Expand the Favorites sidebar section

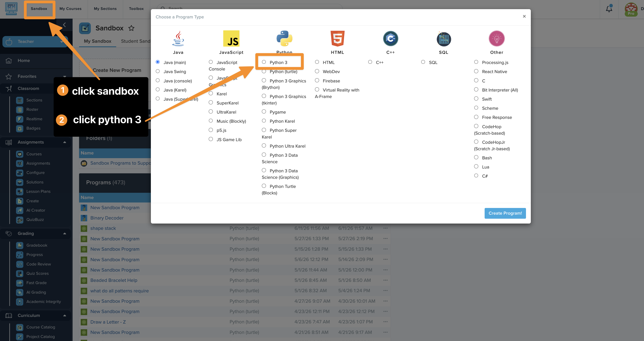click(64, 76)
